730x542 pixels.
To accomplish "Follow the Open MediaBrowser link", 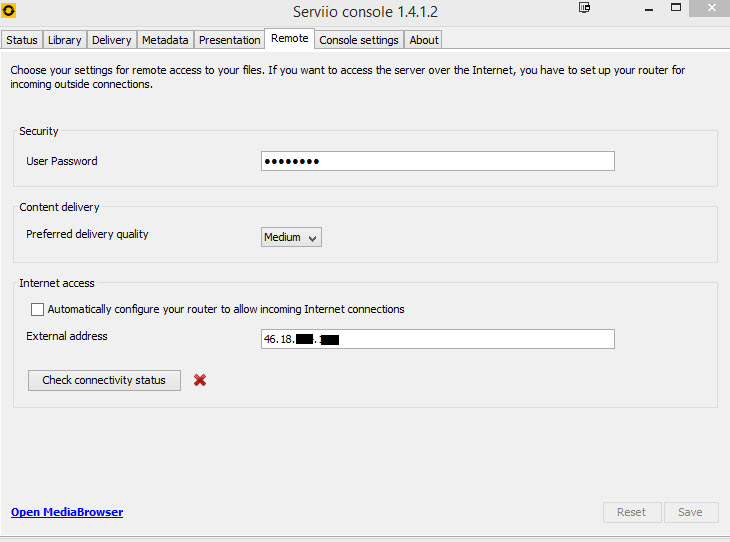I will 67,512.
